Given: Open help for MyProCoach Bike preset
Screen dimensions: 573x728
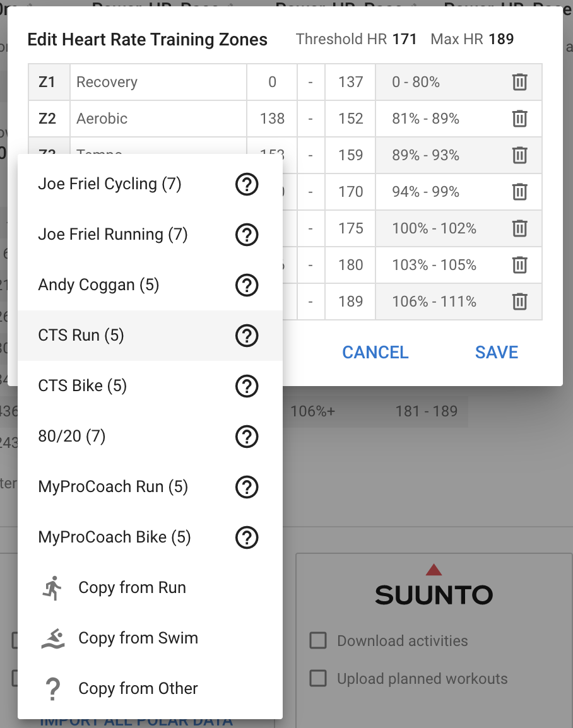Looking at the screenshot, I should tap(247, 537).
